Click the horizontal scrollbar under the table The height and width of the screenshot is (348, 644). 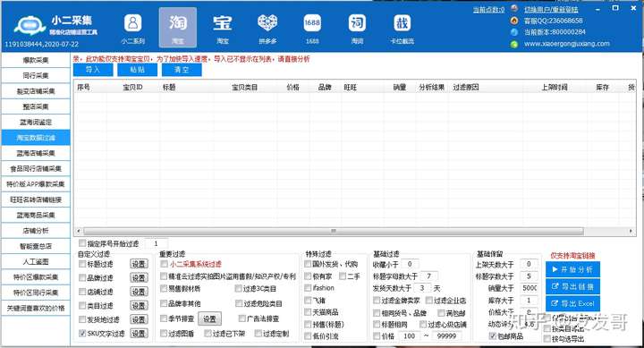point(333,231)
